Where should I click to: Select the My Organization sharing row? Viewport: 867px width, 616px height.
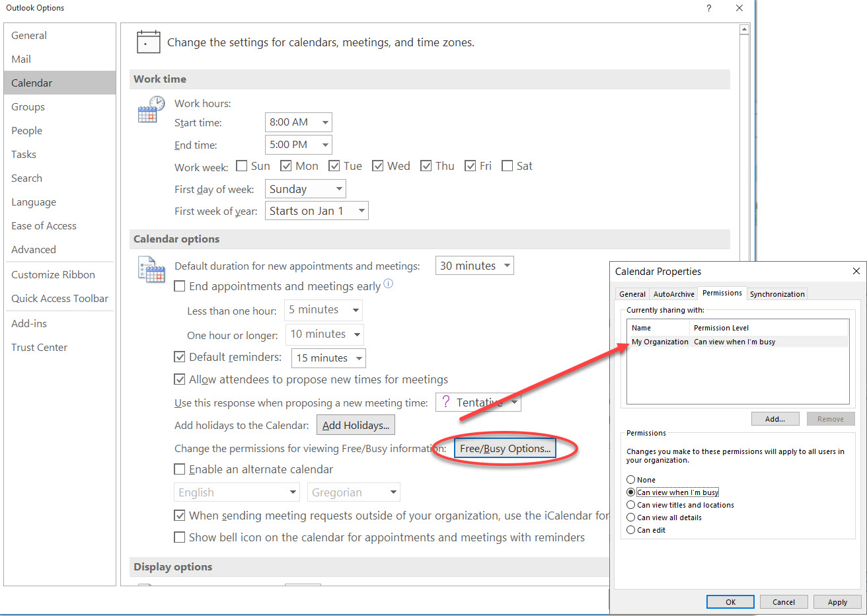737,342
